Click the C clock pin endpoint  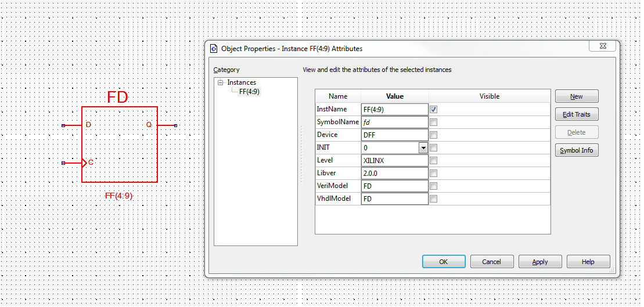[x=63, y=163]
